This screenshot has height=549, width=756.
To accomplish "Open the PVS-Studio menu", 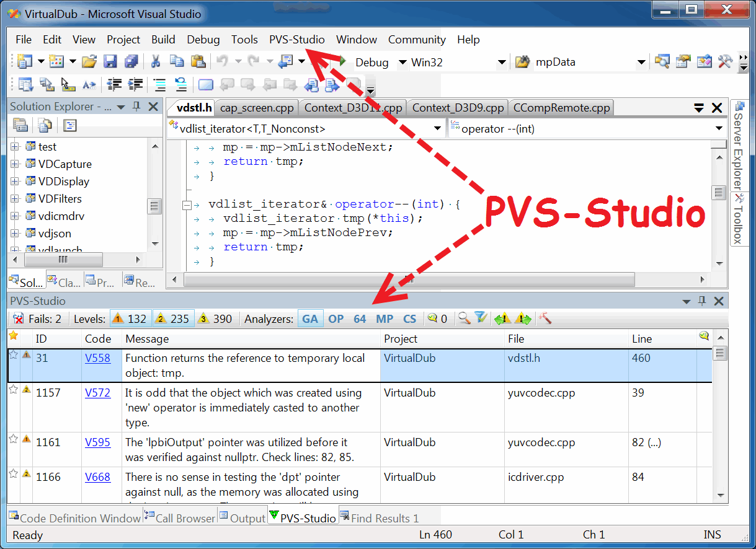I will pos(296,40).
